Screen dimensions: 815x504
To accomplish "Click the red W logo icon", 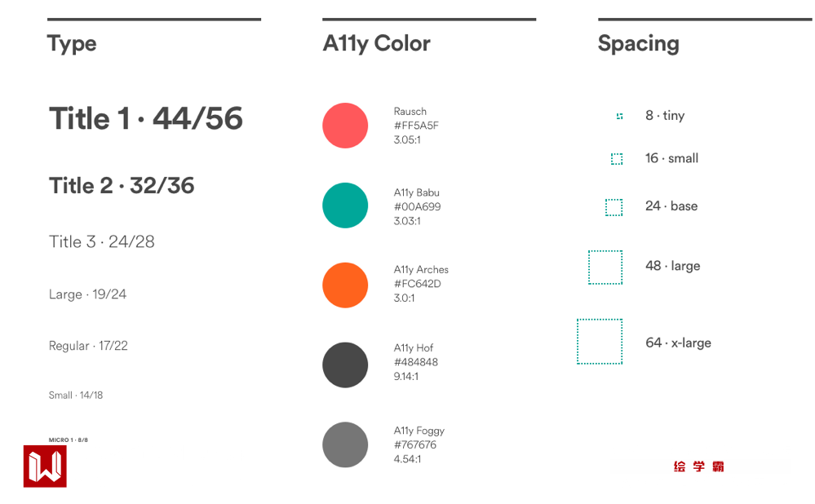I will 45,466.
